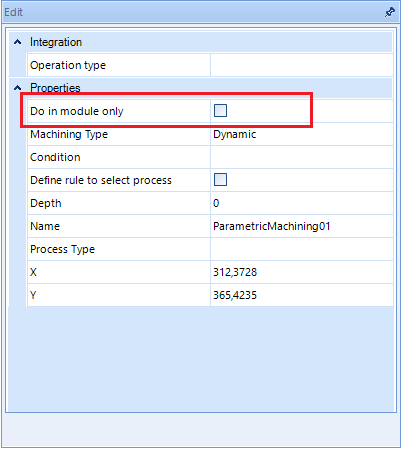The image size is (414, 470).
Task: Collapse the Properties section
Action: pyautogui.click(x=18, y=88)
